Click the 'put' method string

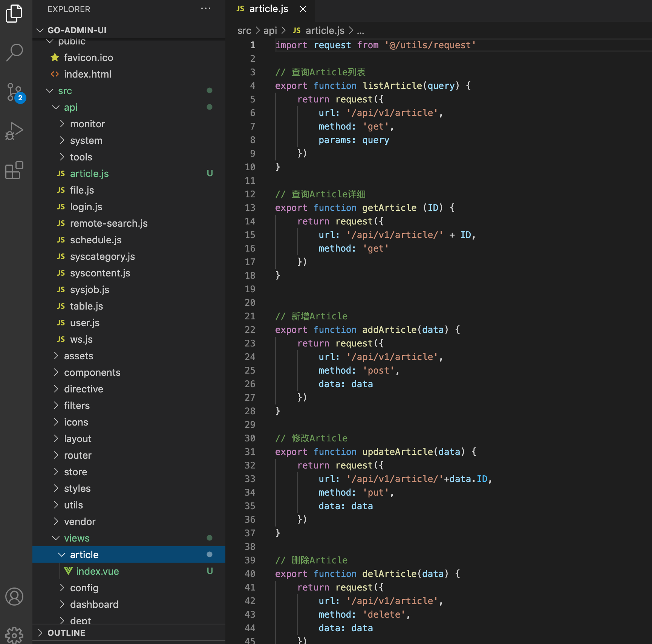point(376,493)
